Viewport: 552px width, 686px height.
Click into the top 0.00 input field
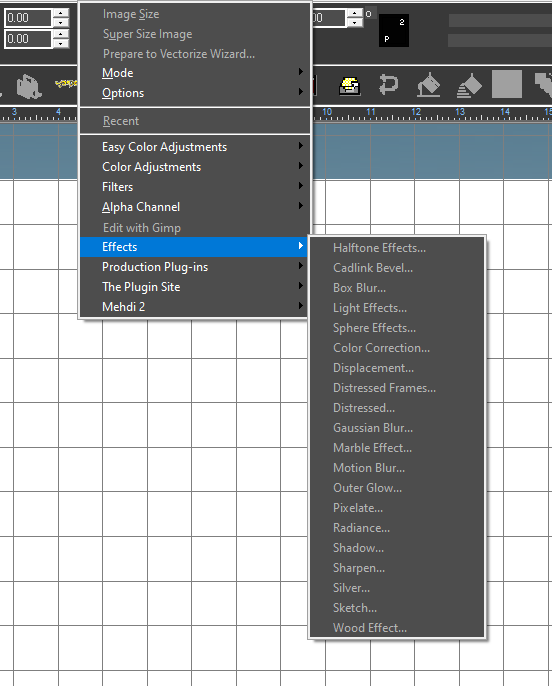(x=28, y=18)
